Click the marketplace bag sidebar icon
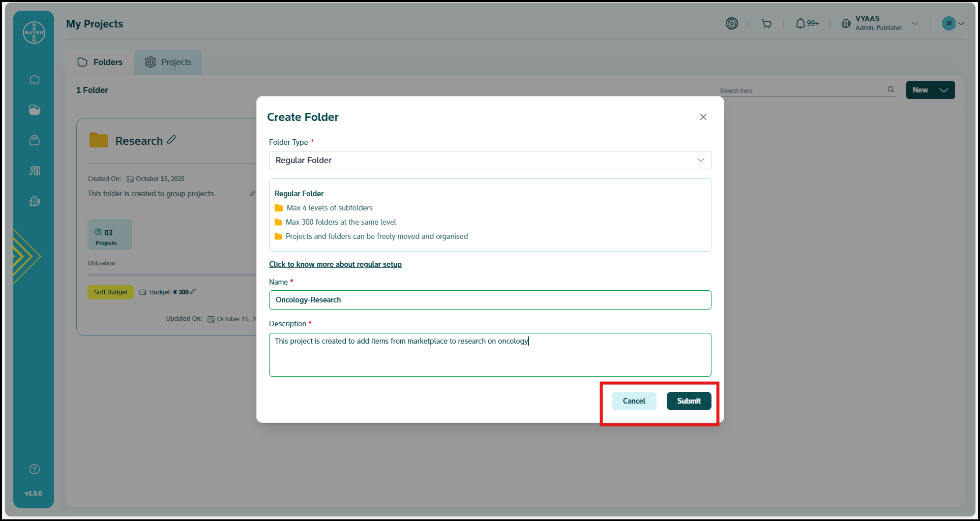Viewport: 980px width, 521px height. [35, 140]
